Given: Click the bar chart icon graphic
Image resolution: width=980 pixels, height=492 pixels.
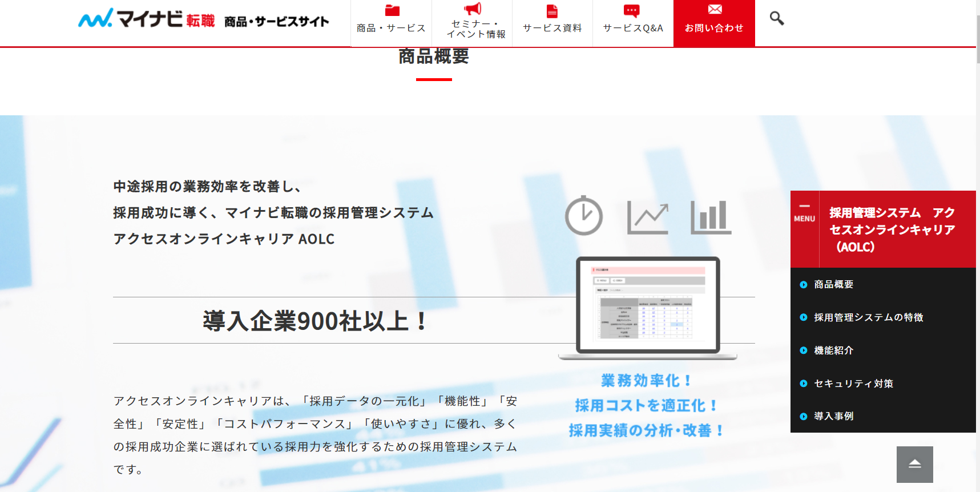Looking at the screenshot, I should pos(711,217).
